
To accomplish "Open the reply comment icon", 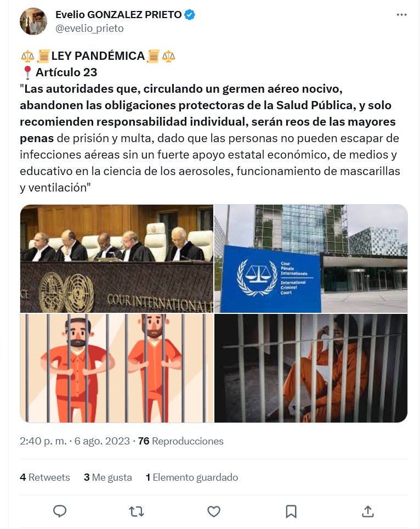I will 60,511.
